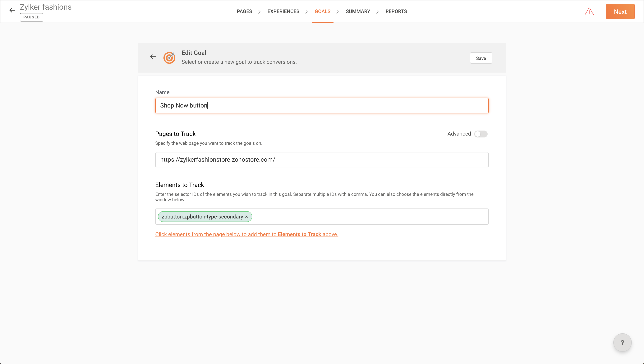Click the chevron after SUMMARY step
Viewport: 644px width, 364px height.
377,12
